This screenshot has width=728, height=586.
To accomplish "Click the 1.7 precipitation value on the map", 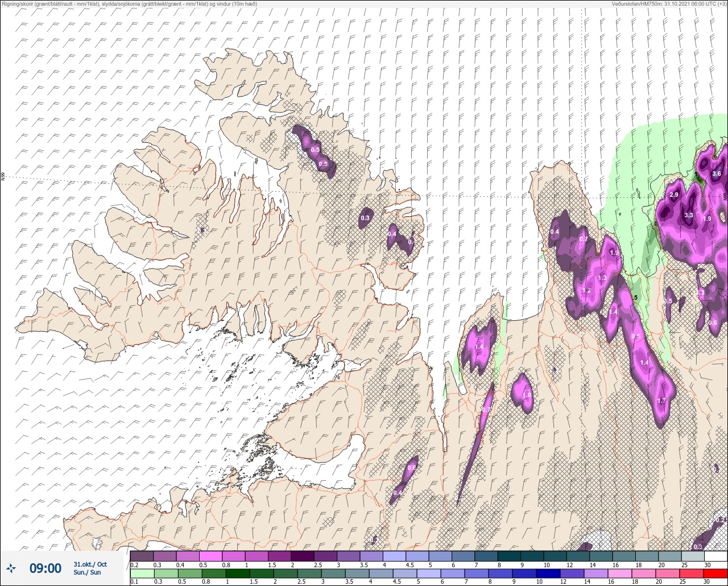I will coord(661,401).
